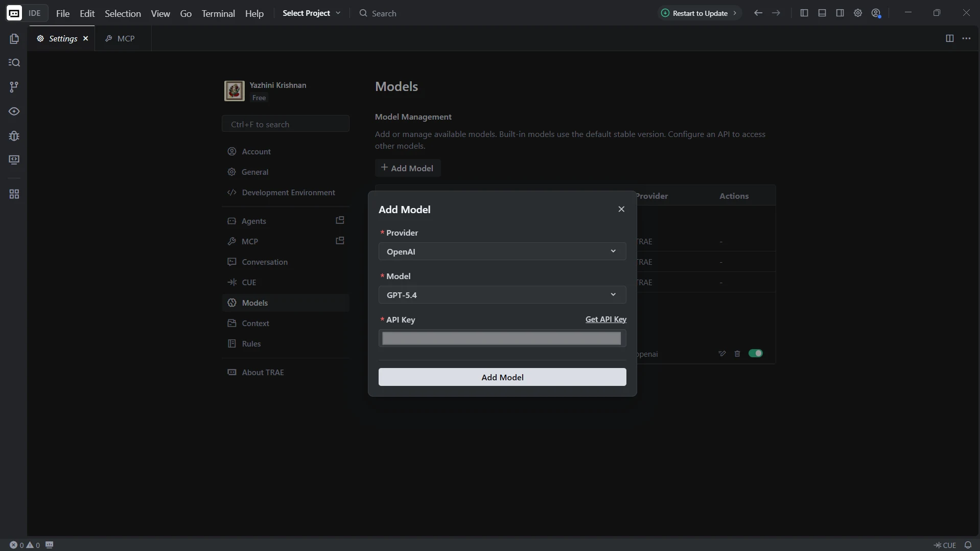Open the account profile icon in title bar
This screenshot has width=980, height=551.
876,13
